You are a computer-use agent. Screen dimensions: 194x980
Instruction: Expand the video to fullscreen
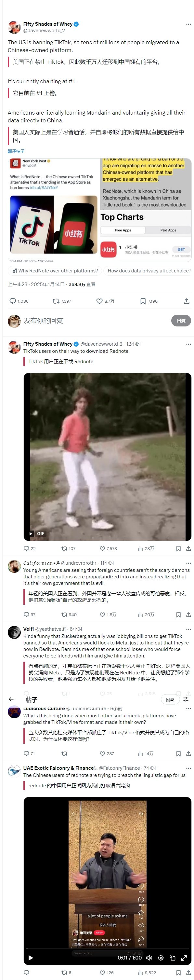tap(184, 958)
